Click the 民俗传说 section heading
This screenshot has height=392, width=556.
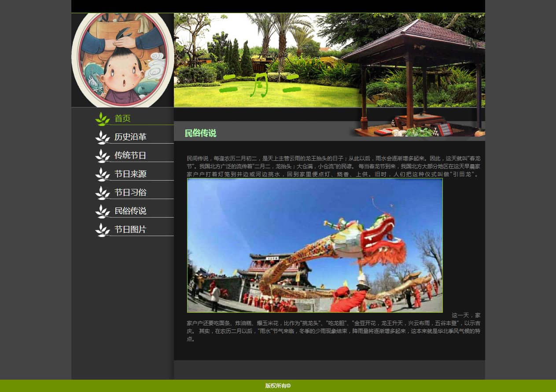coord(200,133)
